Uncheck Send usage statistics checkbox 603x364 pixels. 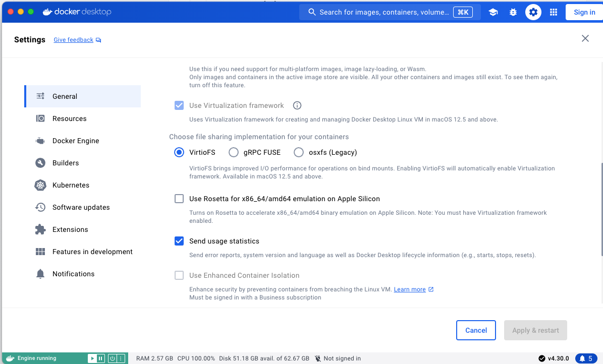click(179, 241)
